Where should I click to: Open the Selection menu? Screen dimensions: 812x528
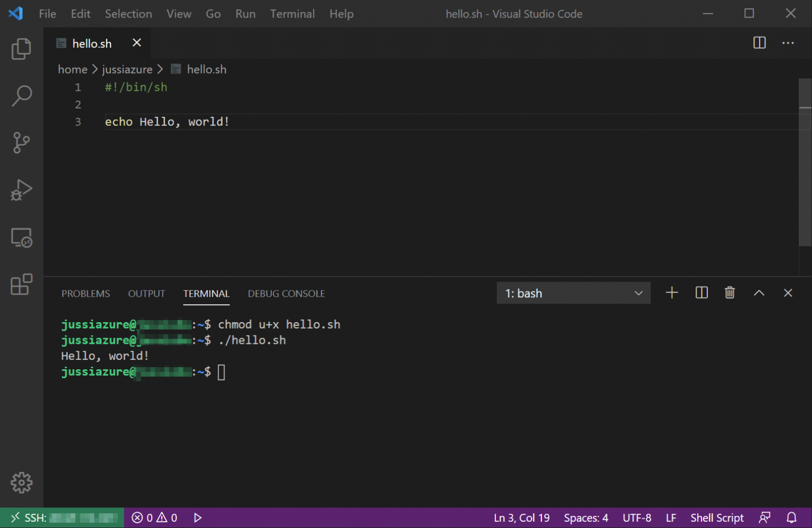128,14
